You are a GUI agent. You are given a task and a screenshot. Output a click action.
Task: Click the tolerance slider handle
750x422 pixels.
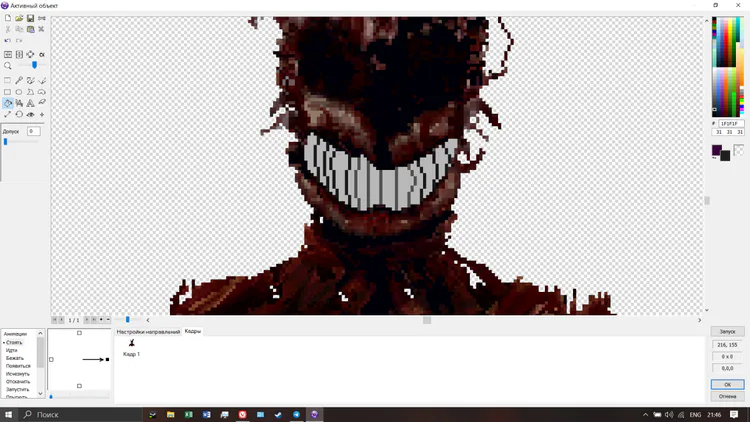[x=5, y=142]
